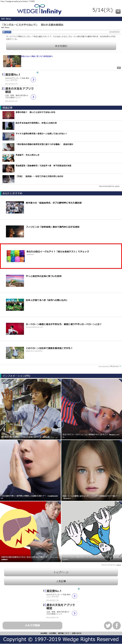Click the Recommended by popIn credit
This screenshot has height=644, width=122.
109,186
